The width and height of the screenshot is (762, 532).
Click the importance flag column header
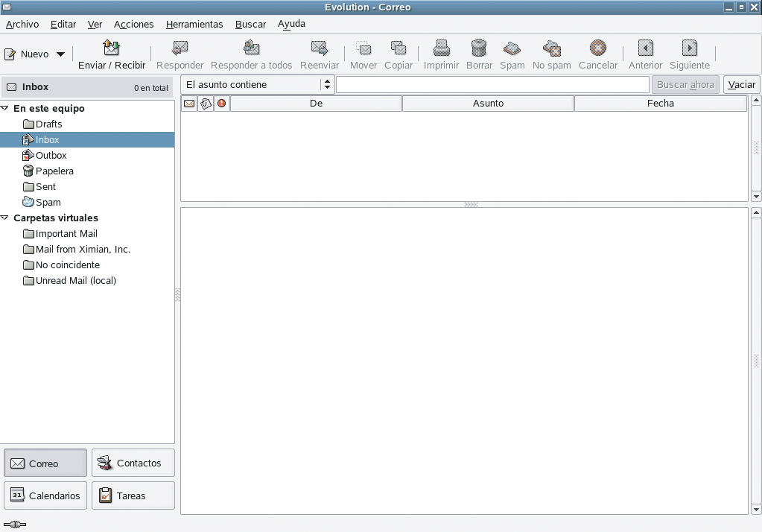coord(222,104)
